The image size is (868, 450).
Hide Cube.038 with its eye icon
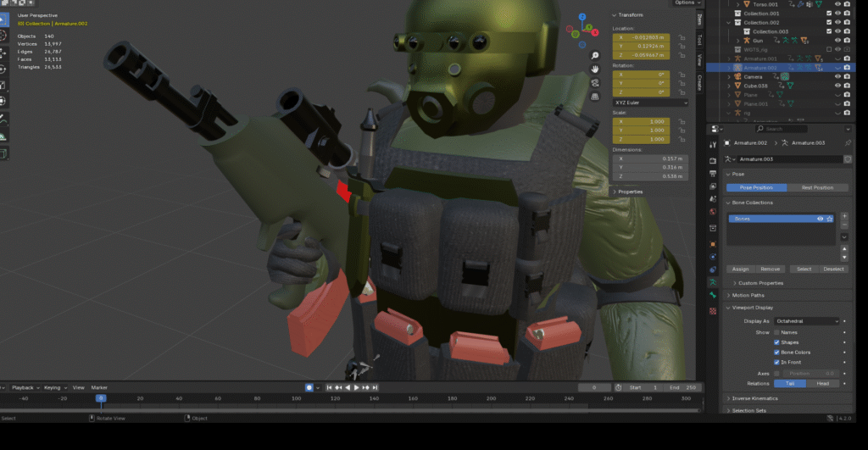pos(837,86)
